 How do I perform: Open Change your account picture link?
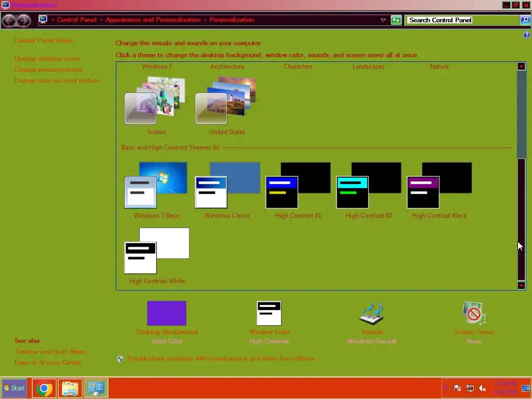(x=57, y=81)
